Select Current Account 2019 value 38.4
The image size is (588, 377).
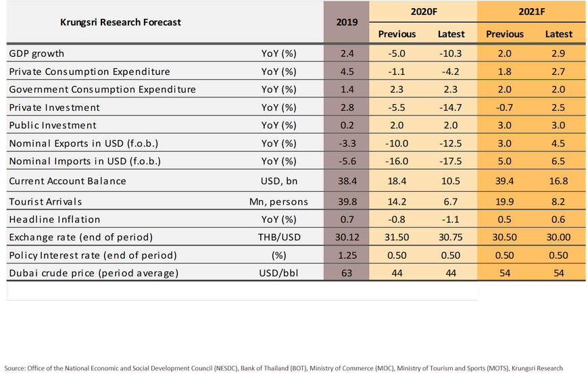[347, 181]
